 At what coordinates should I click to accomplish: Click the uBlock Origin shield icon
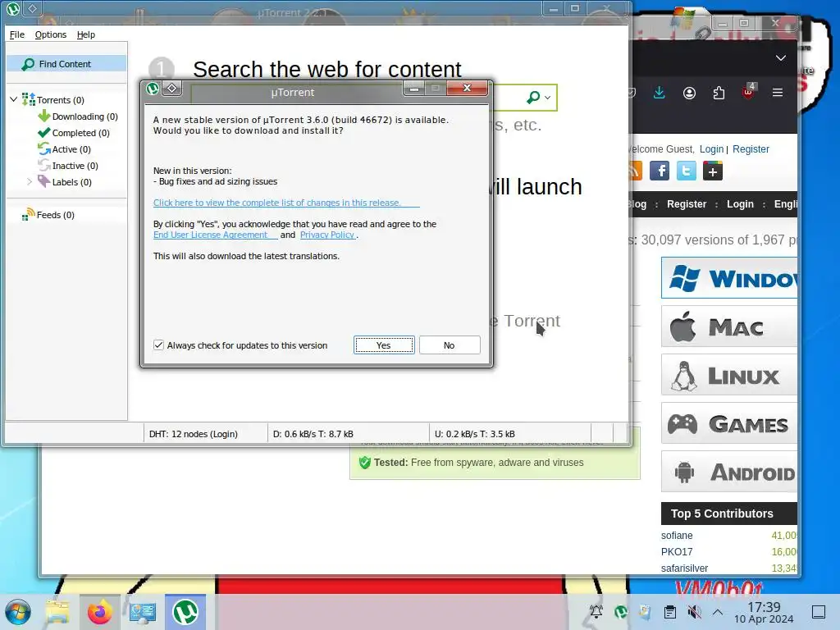click(x=748, y=92)
